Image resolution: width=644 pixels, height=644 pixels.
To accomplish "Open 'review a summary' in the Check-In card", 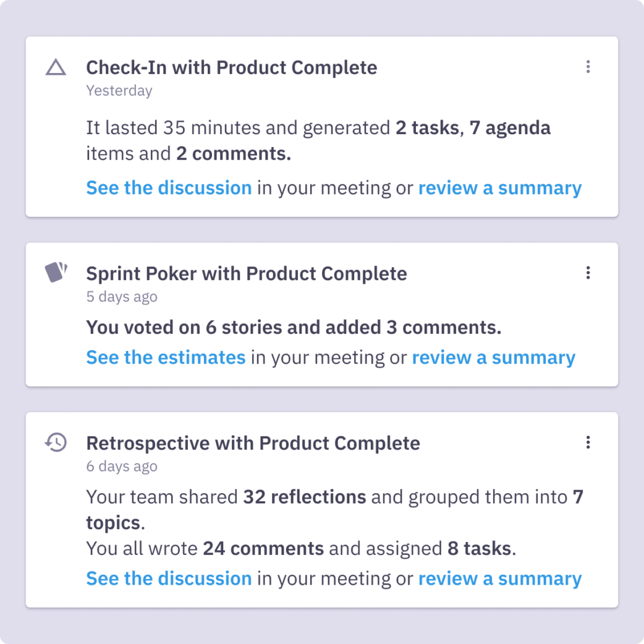I will tap(500, 188).
